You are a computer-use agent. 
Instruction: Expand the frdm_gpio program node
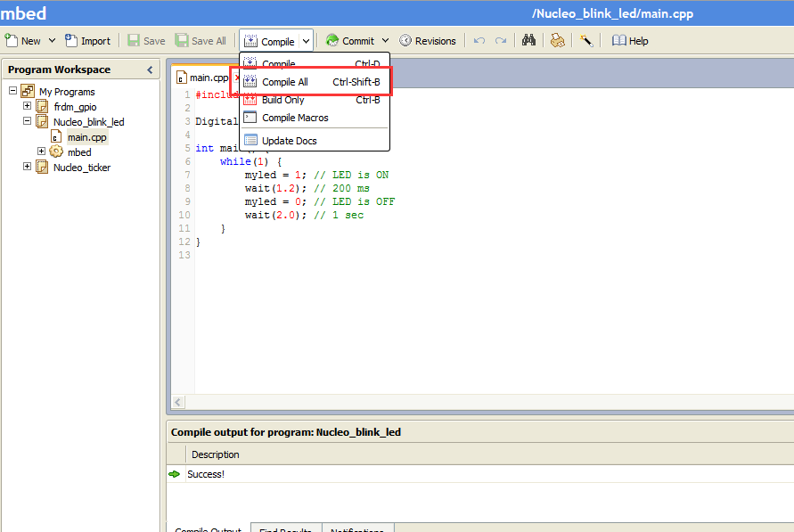pyautogui.click(x=28, y=106)
